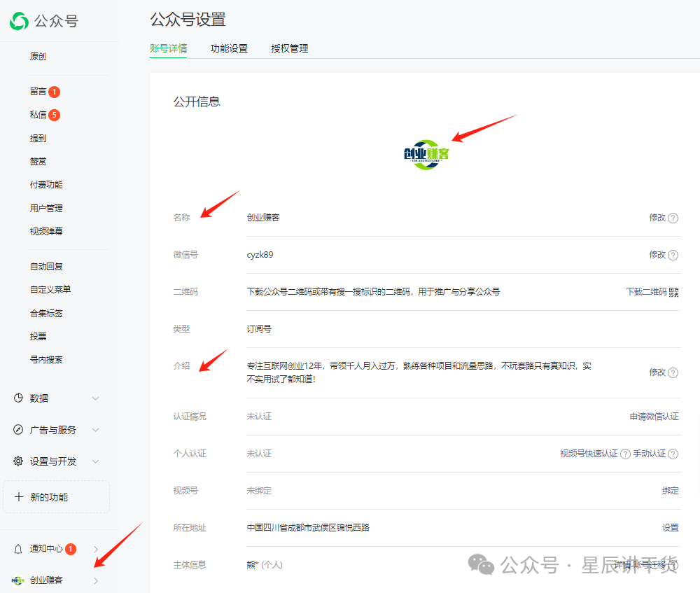Viewport: 700px width, 593px height.
Task: Click 修改 next to the 微信号 field
Action: [659, 255]
